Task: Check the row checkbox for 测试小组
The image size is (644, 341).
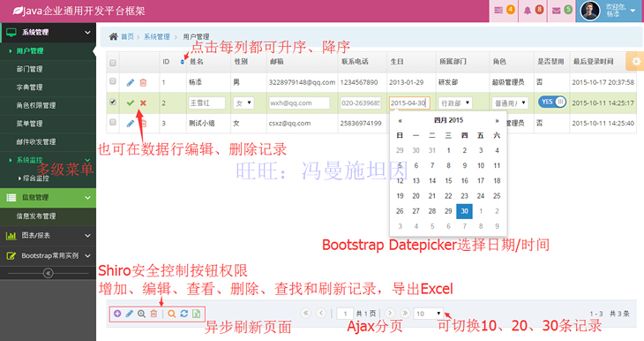Action: pos(113,122)
